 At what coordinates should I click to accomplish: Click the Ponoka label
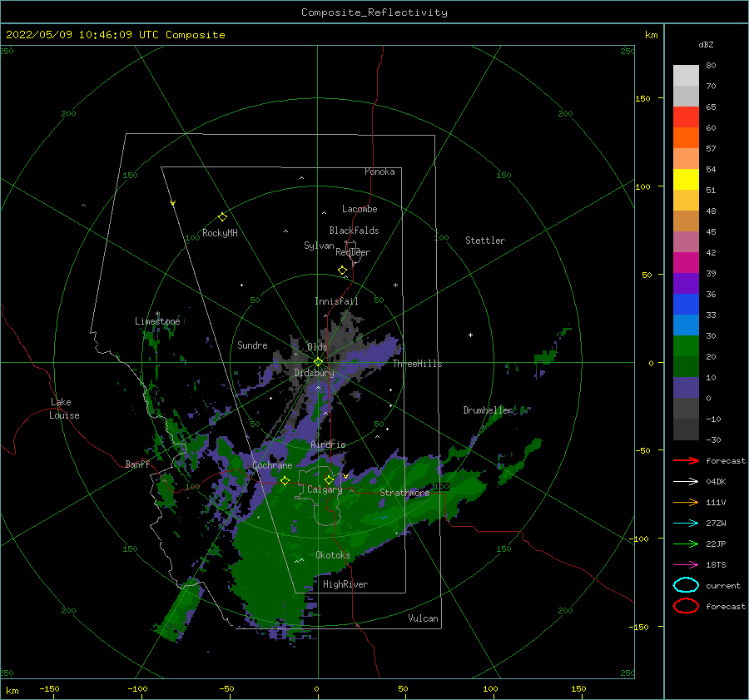(x=379, y=171)
